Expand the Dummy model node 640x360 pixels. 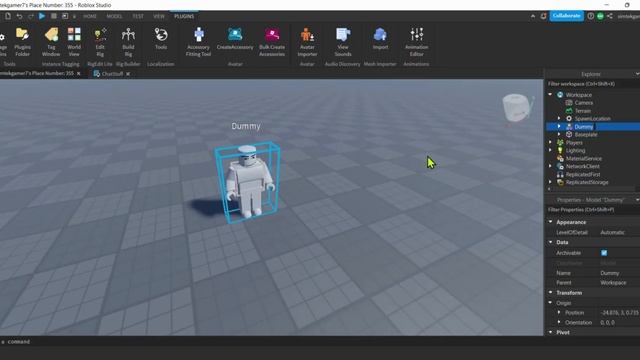coord(559,127)
